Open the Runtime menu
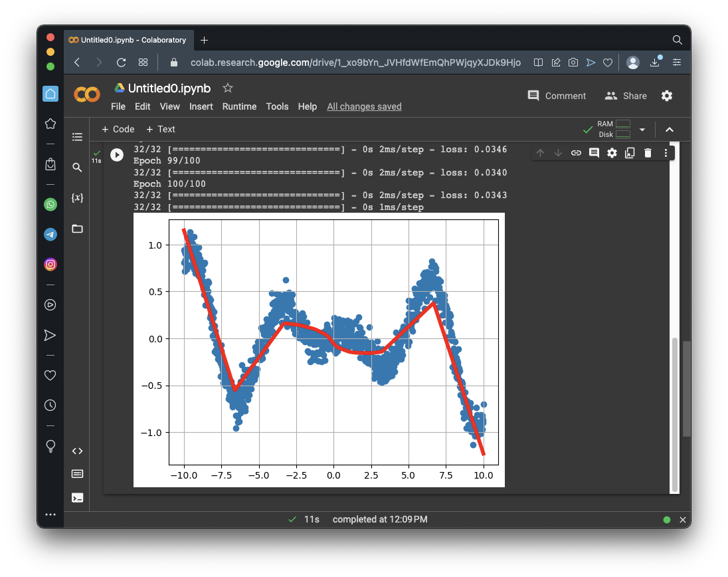 click(x=239, y=106)
